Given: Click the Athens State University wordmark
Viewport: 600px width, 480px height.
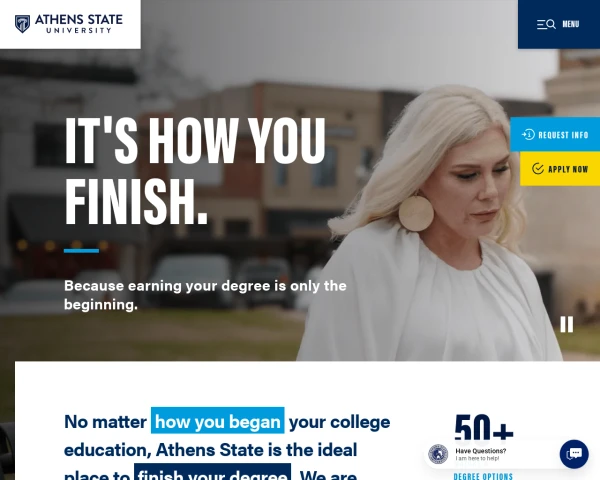Looking at the screenshot, I should click(x=79, y=24).
